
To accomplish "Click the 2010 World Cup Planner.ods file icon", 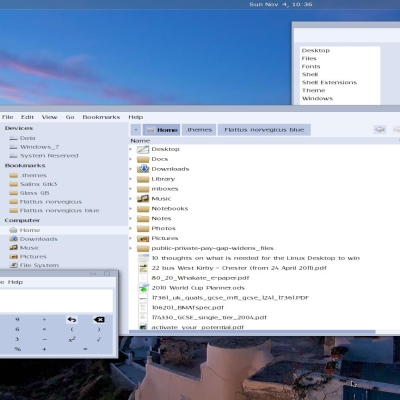I will click(143, 288).
